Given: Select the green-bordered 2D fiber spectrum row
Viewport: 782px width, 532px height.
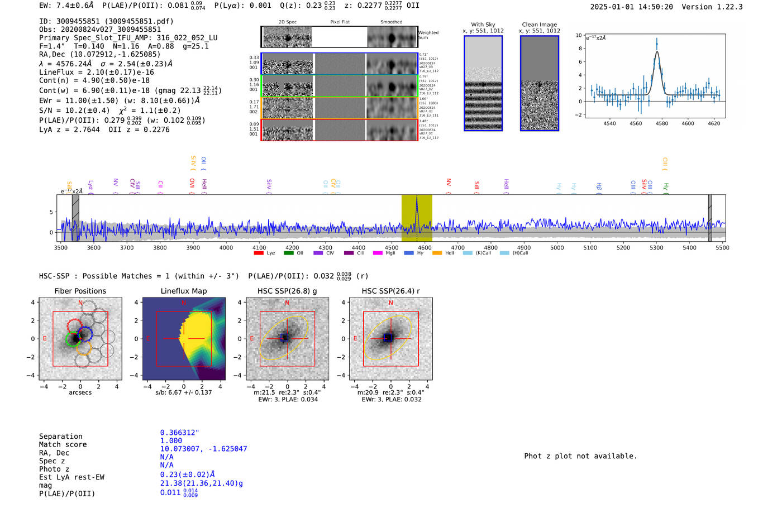Looking at the screenshot, I should [340, 86].
